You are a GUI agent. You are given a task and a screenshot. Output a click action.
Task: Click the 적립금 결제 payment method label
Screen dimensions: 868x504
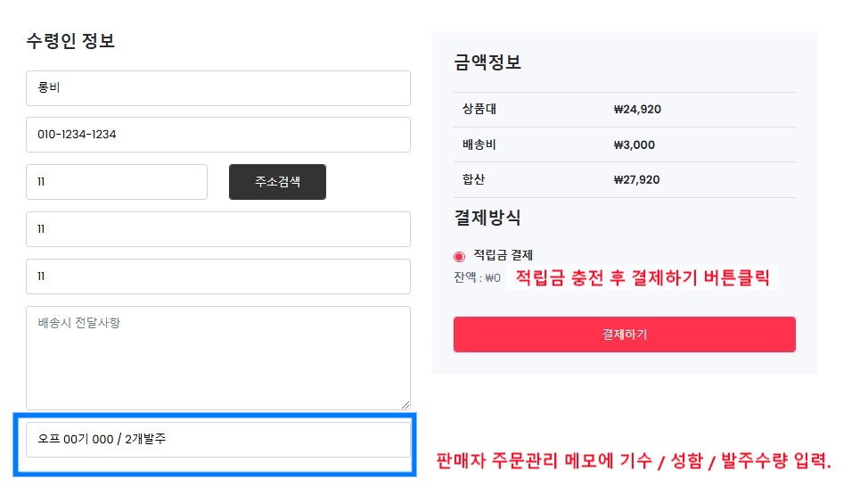(503, 255)
